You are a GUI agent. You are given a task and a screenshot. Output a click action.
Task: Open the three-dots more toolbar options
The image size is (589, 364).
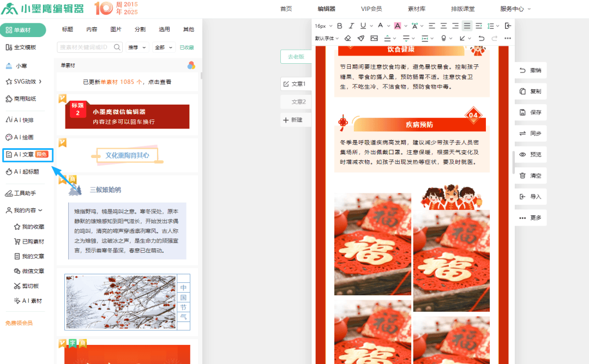point(508,38)
